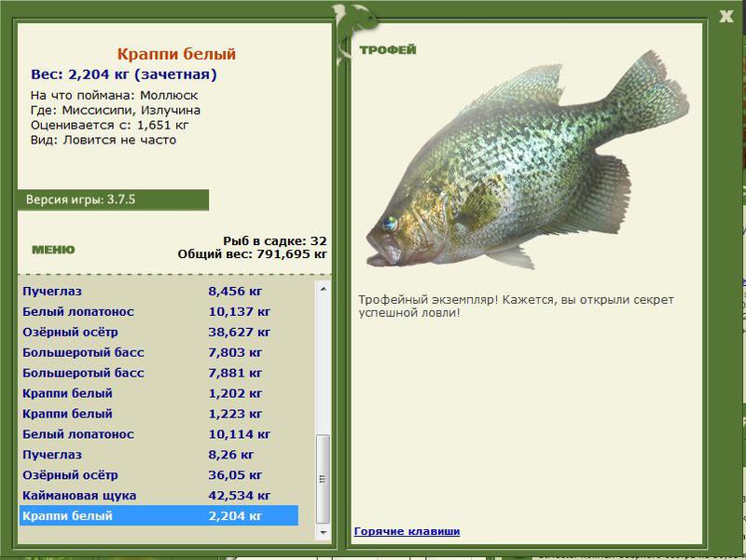Select Большеротый басс 7,803 кг row
This screenshot has height=560, width=746.
pyautogui.click(x=159, y=352)
